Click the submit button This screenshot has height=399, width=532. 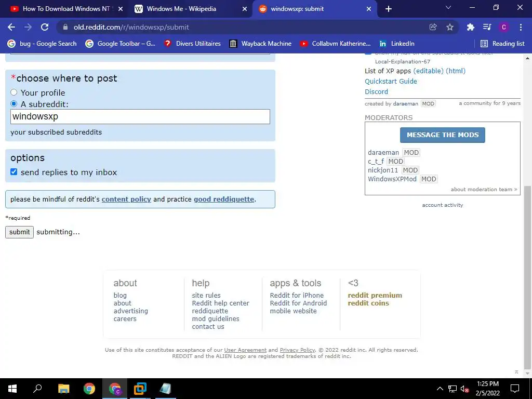point(19,232)
